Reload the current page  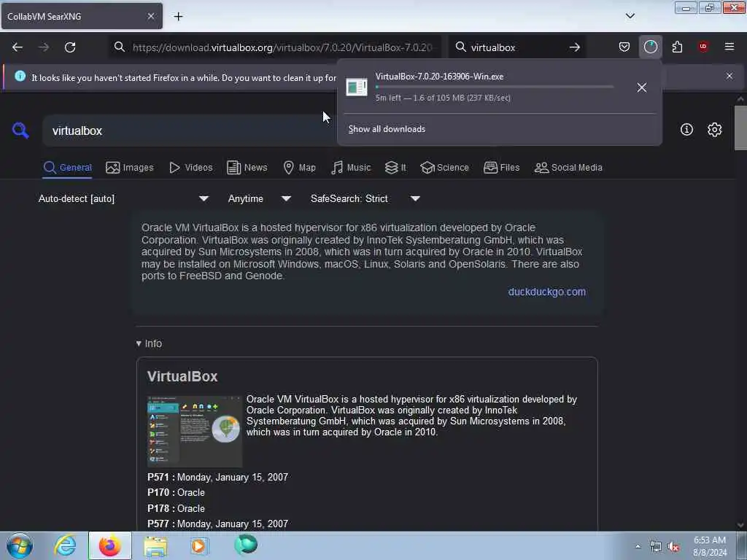coord(70,47)
